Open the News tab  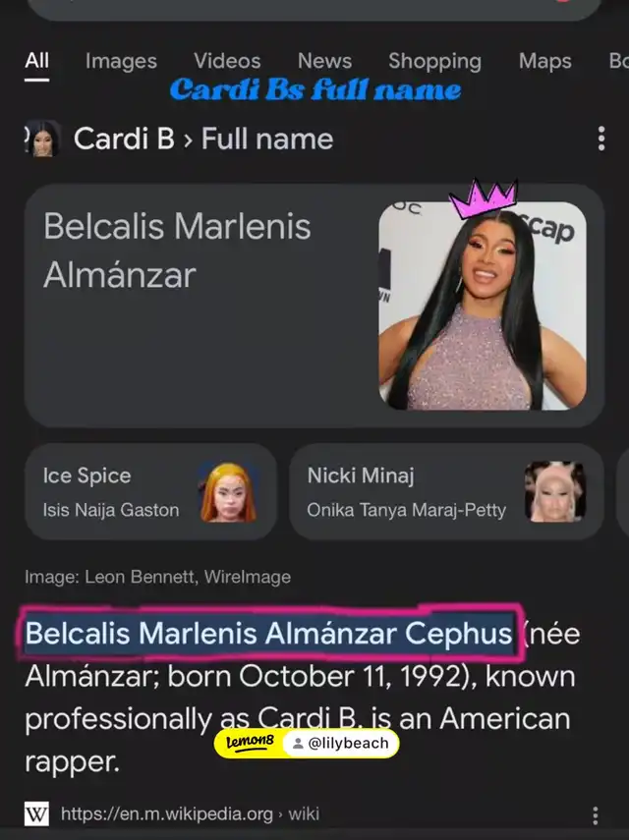tap(324, 61)
